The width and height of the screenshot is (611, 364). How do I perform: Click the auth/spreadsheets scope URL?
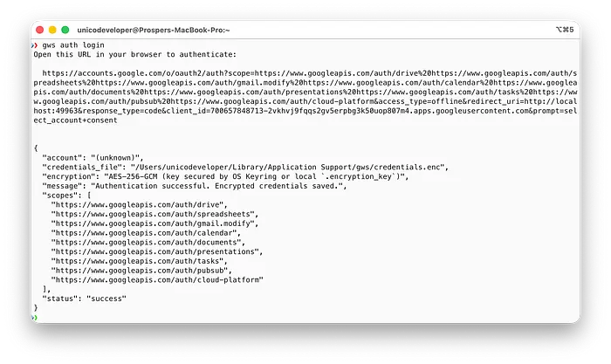click(x=153, y=214)
